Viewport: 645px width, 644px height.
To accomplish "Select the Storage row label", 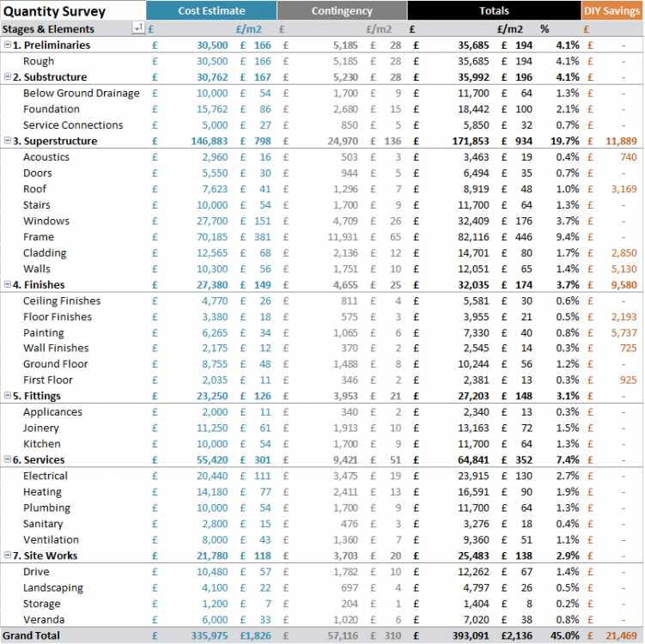I will tap(42, 604).
